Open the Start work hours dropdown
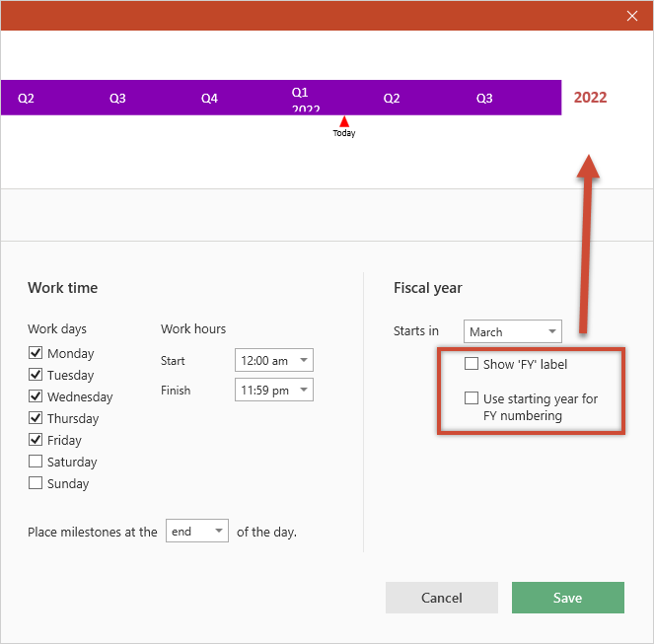 [x=273, y=361]
